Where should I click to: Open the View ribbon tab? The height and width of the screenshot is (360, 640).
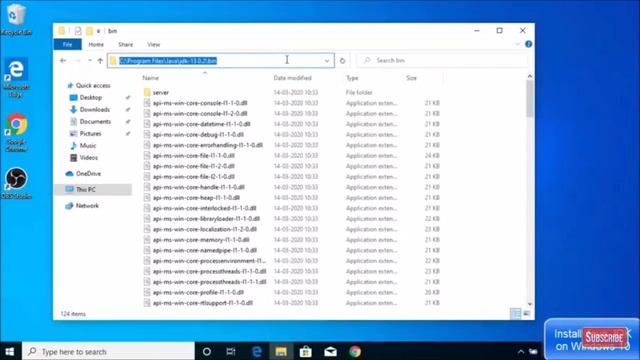click(153, 44)
